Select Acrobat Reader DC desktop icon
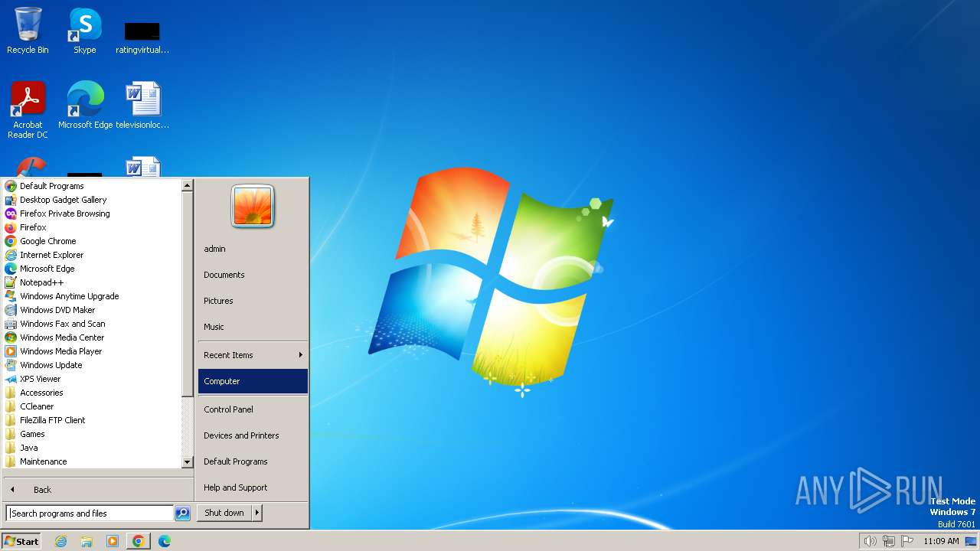Viewport: 980px width, 551px height. tap(28, 110)
